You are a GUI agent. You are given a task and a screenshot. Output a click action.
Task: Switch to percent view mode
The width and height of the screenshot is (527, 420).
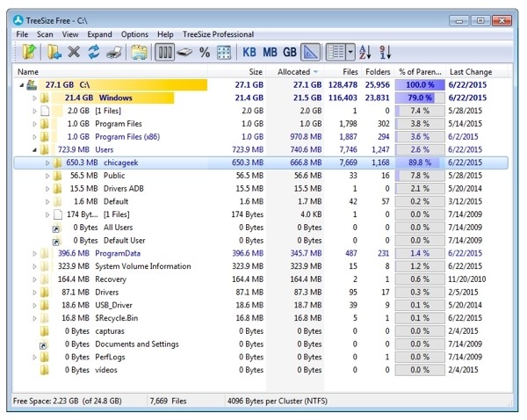click(205, 53)
